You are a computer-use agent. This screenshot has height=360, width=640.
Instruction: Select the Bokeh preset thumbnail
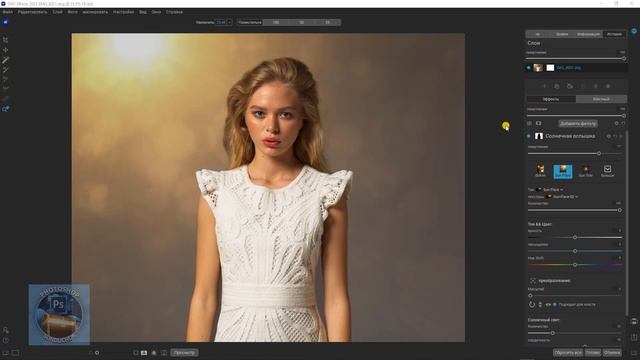[x=540, y=171]
